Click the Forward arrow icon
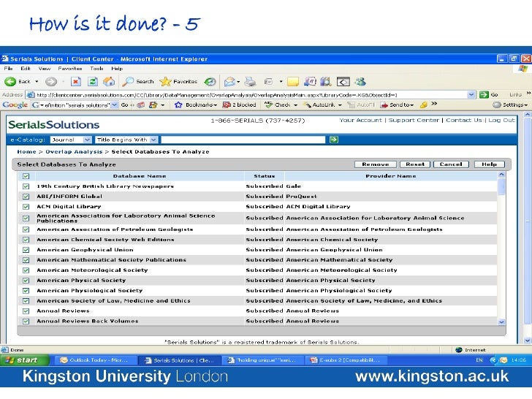The width and height of the screenshot is (532, 399). click(x=51, y=81)
